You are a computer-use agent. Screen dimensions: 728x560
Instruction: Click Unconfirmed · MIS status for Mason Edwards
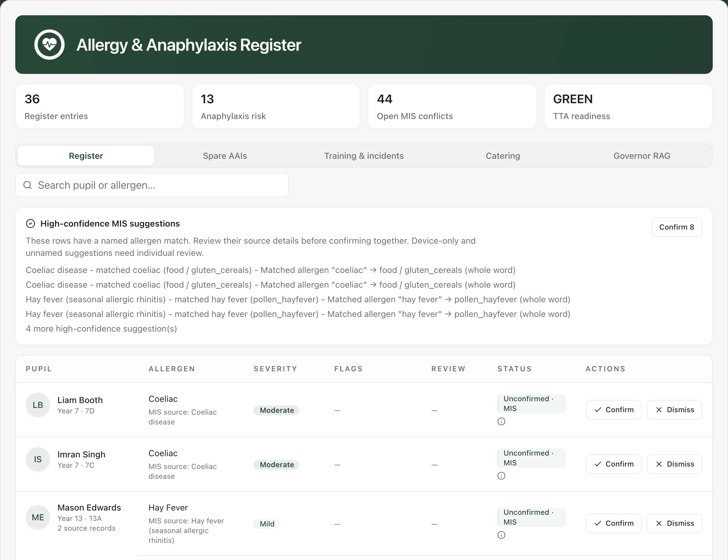(531, 517)
